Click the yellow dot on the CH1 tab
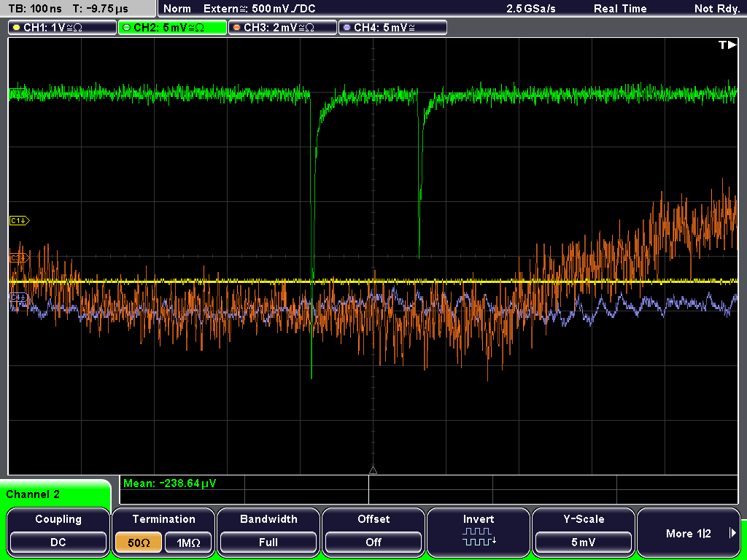The image size is (747, 560). tap(17, 28)
